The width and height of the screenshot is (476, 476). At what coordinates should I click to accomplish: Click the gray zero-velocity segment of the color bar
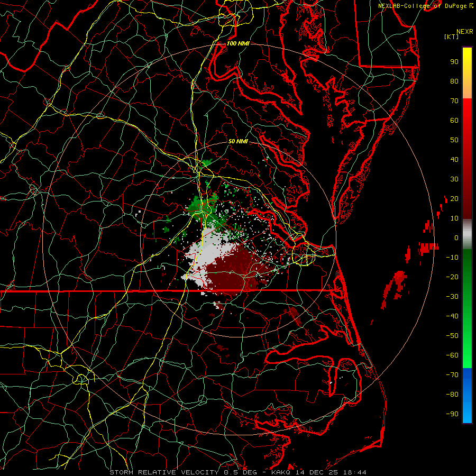(467, 234)
